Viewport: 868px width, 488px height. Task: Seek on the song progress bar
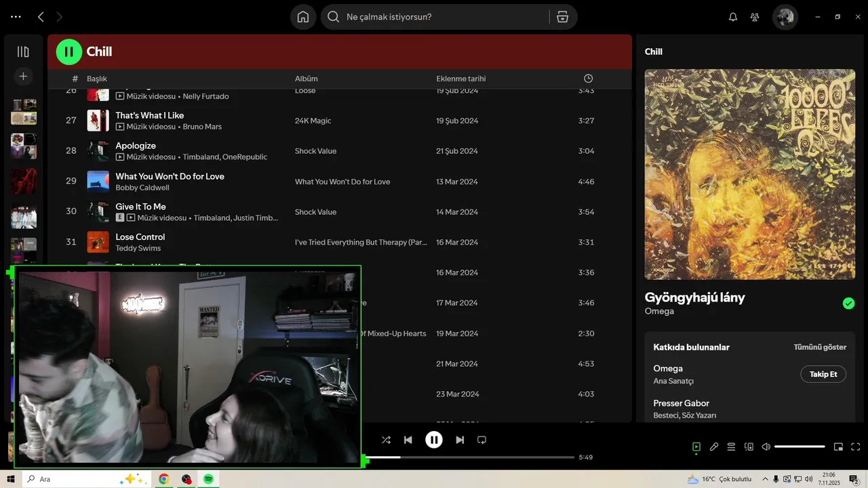pos(469,457)
